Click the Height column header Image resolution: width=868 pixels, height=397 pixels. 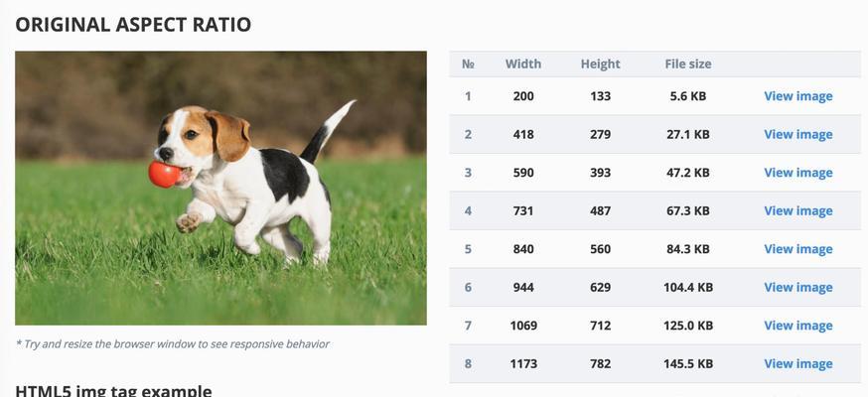(600, 65)
